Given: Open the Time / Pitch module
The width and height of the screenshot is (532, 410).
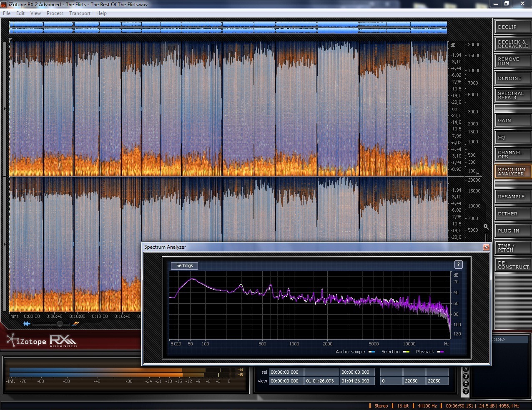Looking at the screenshot, I should pyautogui.click(x=512, y=248).
